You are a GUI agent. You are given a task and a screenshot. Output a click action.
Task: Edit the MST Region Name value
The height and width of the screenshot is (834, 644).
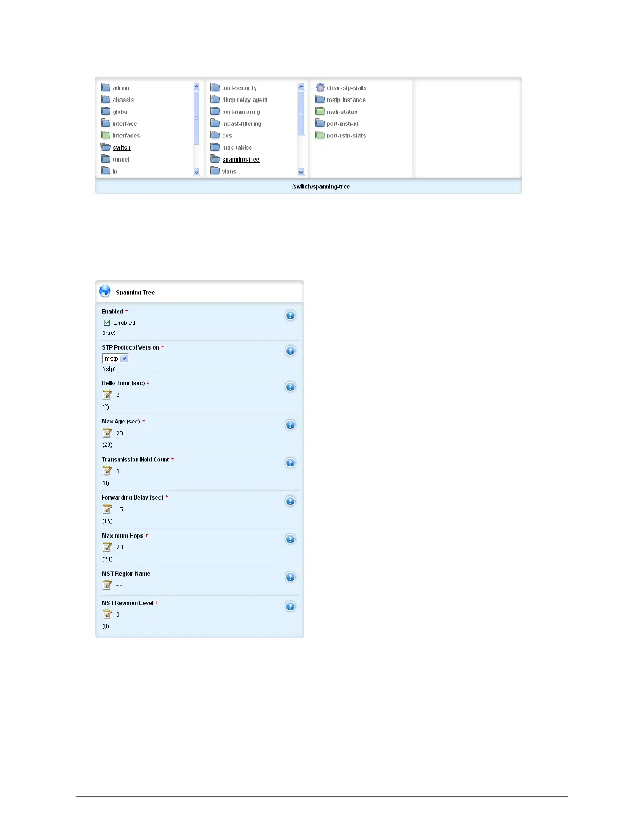click(x=107, y=585)
